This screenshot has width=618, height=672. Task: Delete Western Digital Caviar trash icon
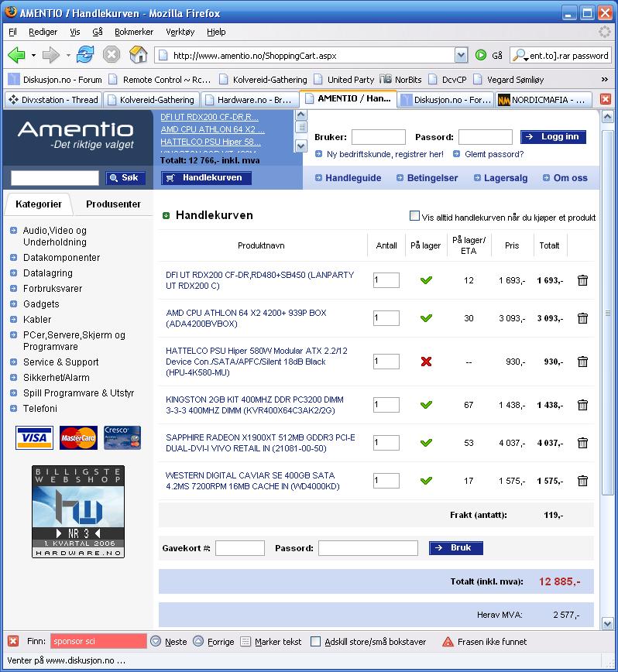click(x=582, y=481)
